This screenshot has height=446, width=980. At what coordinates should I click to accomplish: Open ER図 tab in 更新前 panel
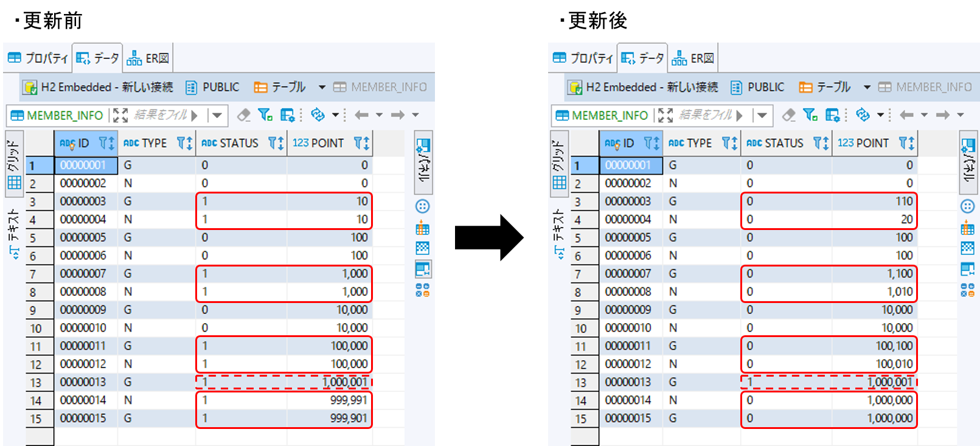click(148, 58)
